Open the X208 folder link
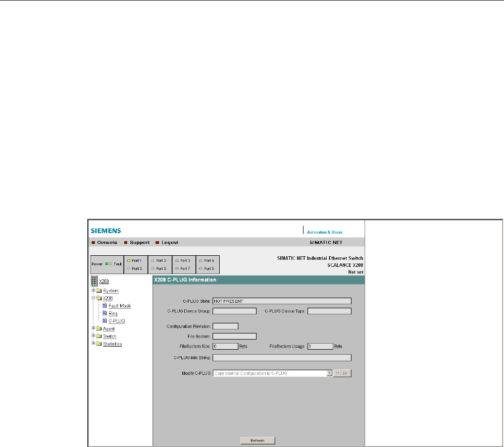The width and height of the screenshot is (504, 447). click(108, 298)
